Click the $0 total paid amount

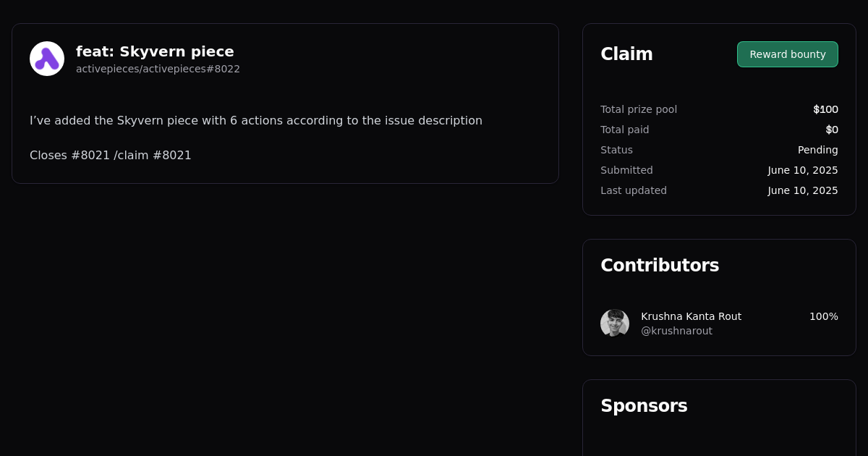[832, 130]
